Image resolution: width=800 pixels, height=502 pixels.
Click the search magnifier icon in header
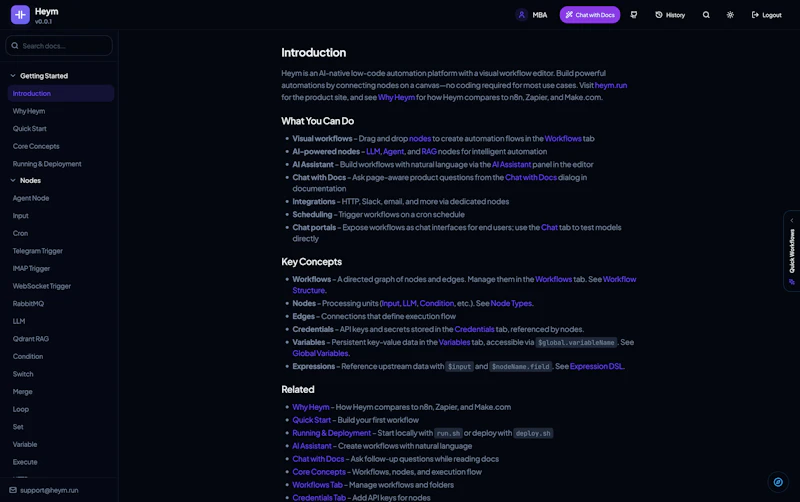pyautogui.click(x=706, y=15)
